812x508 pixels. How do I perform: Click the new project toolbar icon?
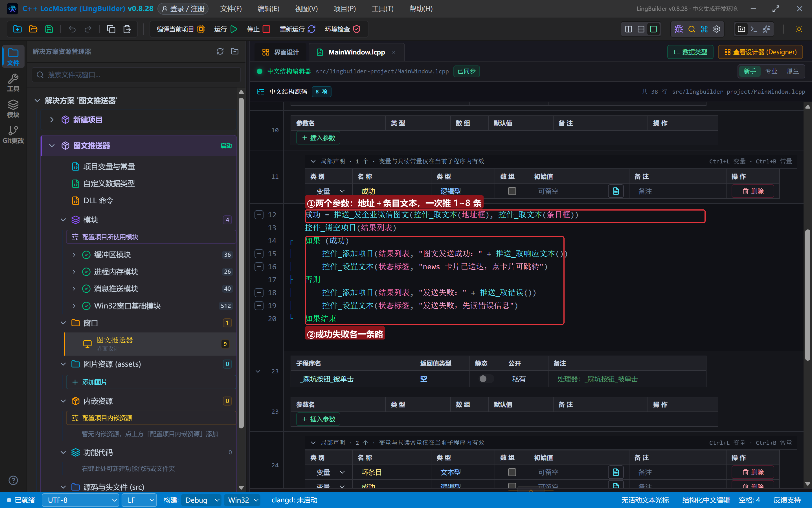point(17,29)
